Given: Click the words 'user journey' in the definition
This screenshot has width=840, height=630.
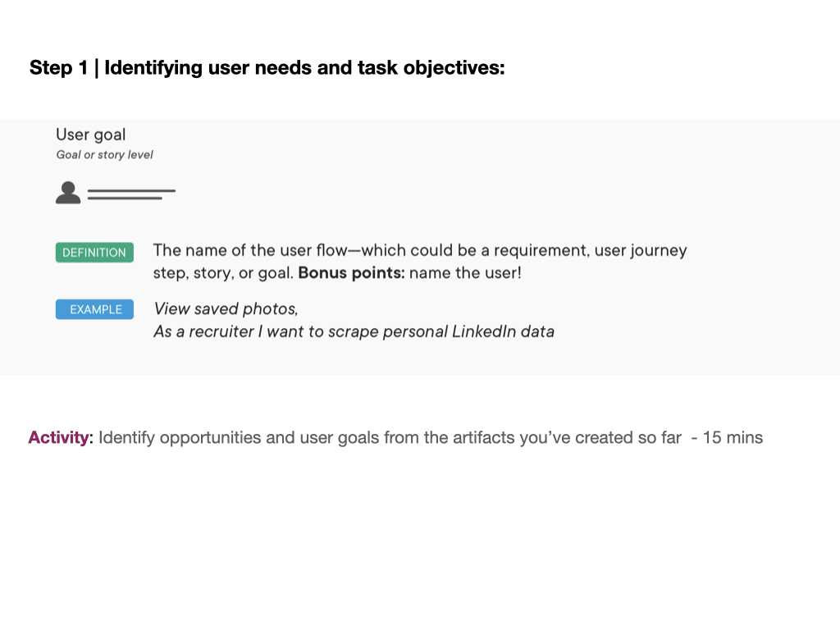Looking at the screenshot, I should (641, 250).
